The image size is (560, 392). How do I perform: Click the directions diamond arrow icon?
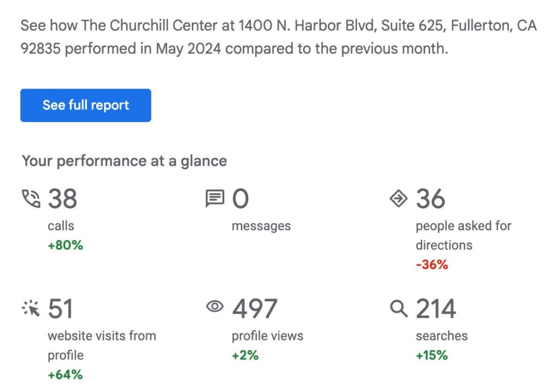pyautogui.click(x=399, y=199)
